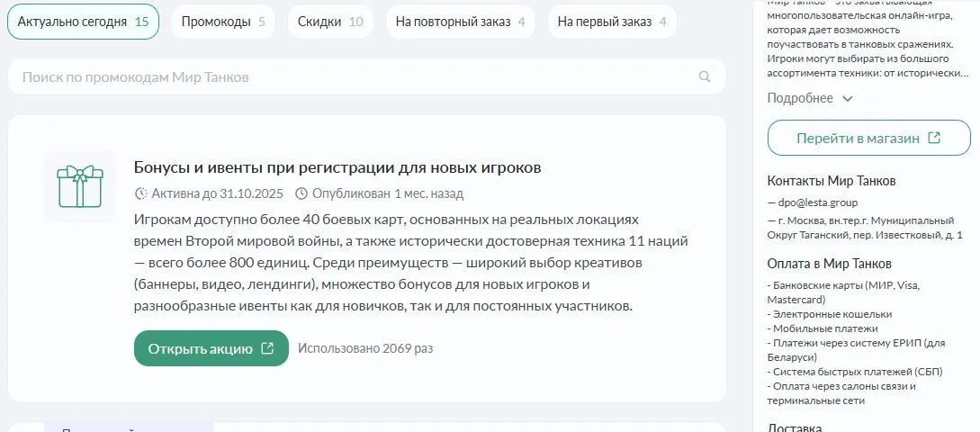Image resolution: width=980 pixels, height=432 pixels.
Task: Filter by the "На первый заказ" tab
Action: pyautogui.click(x=612, y=22)
